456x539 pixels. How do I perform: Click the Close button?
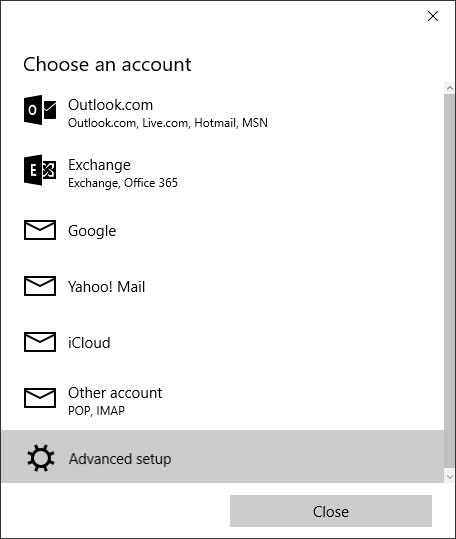pyautogui.click(x=331, y=511)
